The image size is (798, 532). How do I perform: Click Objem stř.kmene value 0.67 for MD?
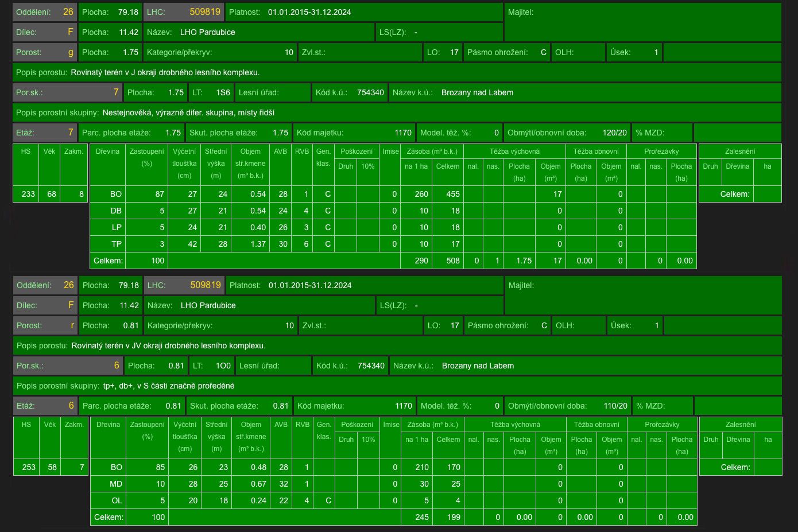click(x=259, y=484)
